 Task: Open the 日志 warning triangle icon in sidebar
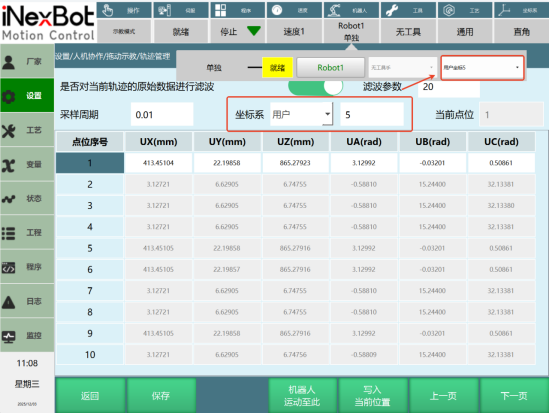(x=9, y=302)
